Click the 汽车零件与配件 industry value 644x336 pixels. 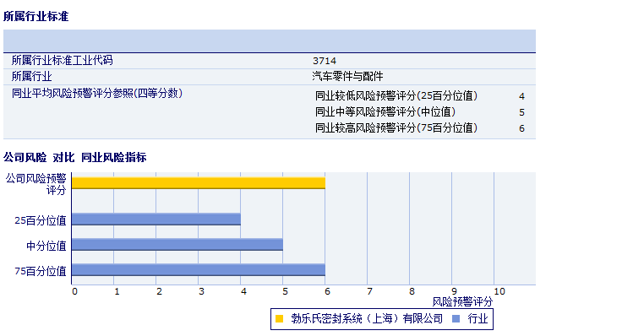click(347, 76)
